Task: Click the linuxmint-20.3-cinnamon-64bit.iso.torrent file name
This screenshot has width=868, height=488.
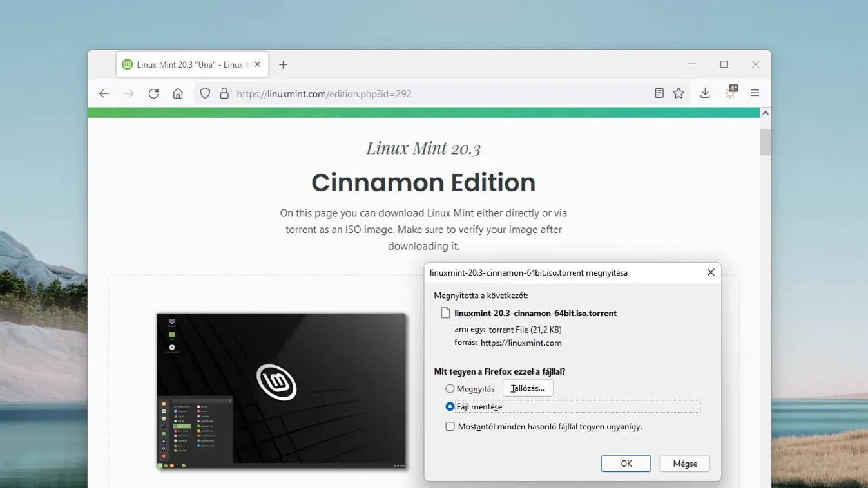Action: [x=535, y=314]
